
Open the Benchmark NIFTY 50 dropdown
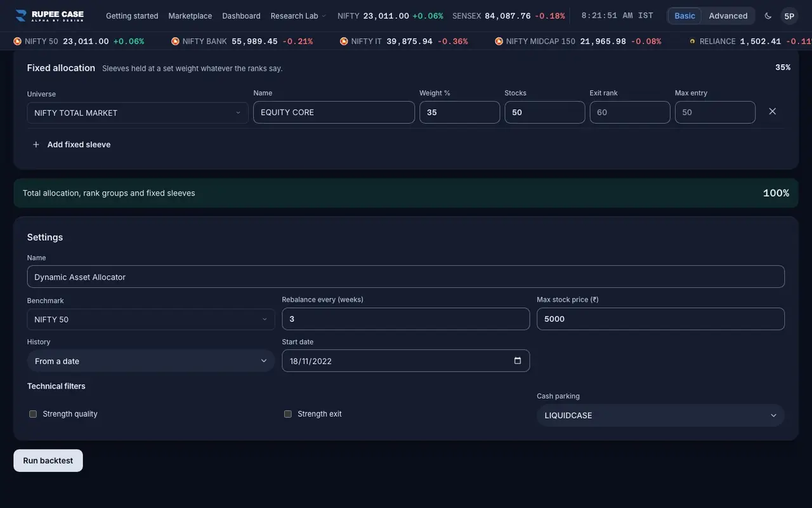click(x=151, y=319)
